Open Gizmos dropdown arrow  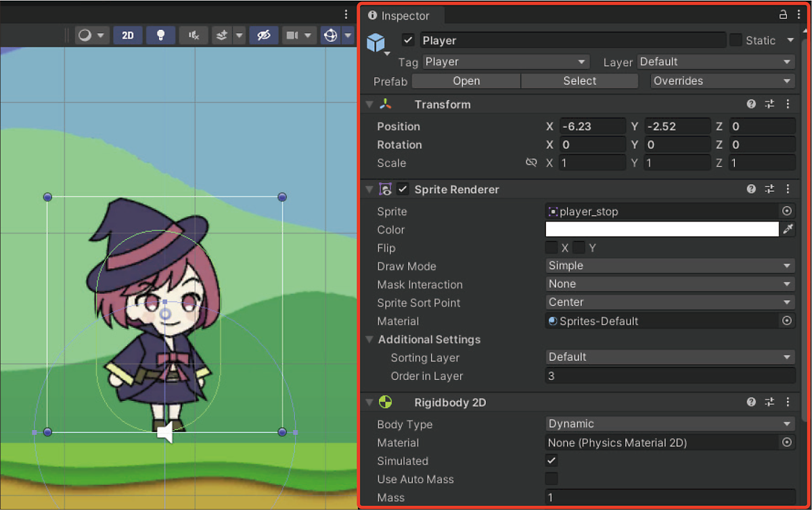coord(348,35)
